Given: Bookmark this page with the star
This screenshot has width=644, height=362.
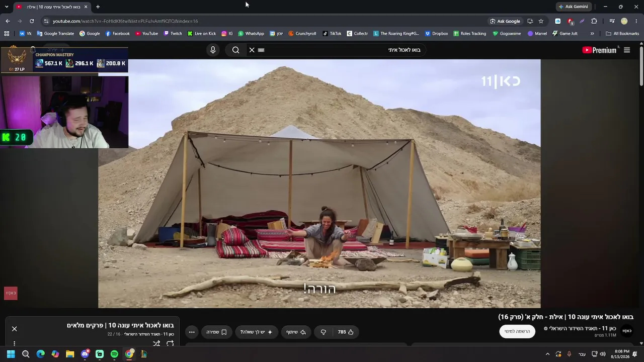Looking at the screenshot, I should [541, 21].
